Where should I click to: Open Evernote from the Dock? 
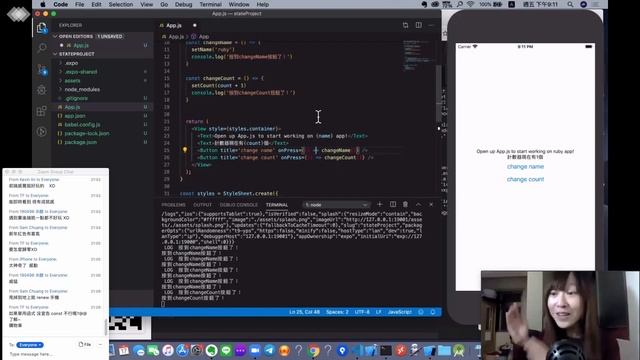211,350
